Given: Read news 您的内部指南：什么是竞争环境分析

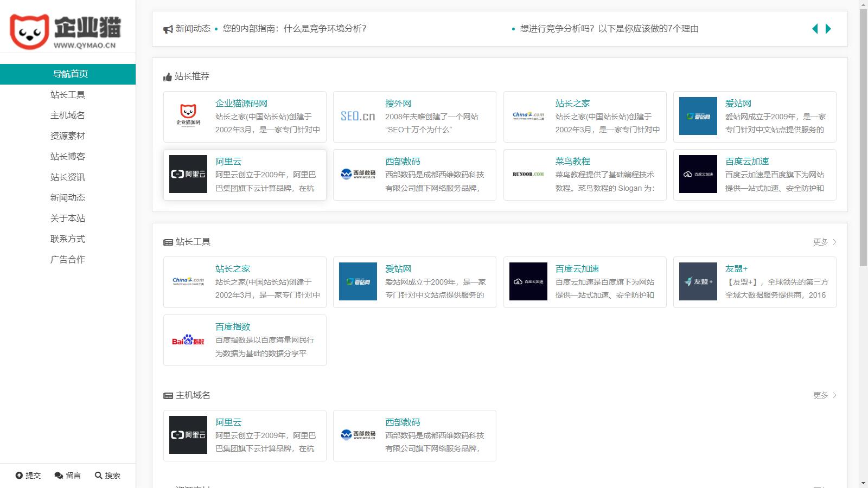Looking at the screenshot, I should (294, 29).
